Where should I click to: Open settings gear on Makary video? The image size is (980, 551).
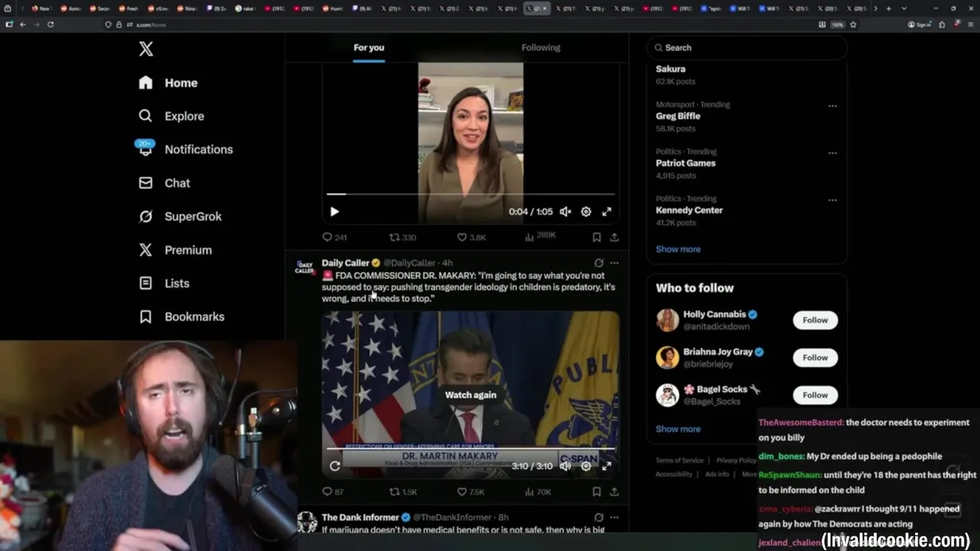point(586,466)
